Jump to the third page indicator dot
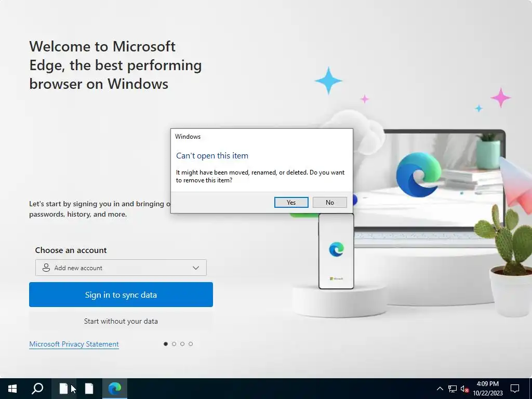This screenshot has height=399, width=532. pos(182,344)
